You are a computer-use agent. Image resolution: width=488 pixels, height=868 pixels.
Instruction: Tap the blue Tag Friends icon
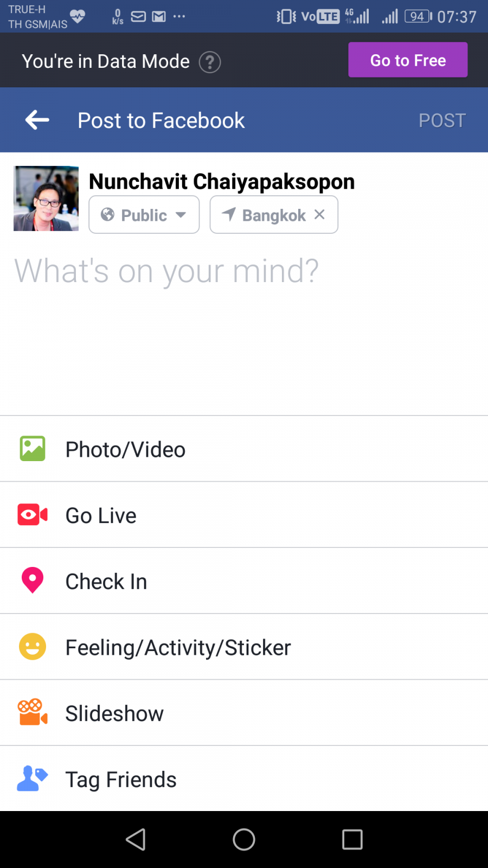(x=33, y=779)
